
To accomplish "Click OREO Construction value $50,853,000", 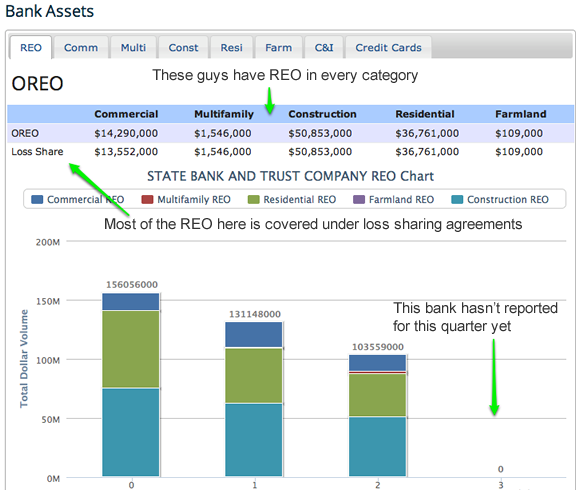I will [320, 133].
